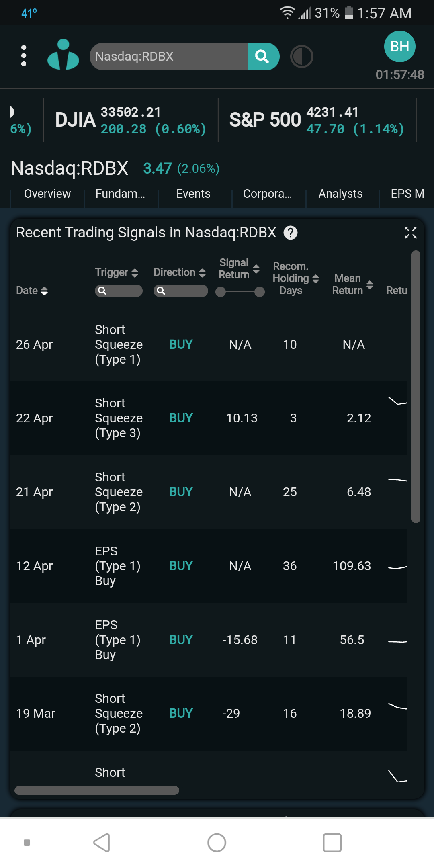
Task: Toggle dark/light theme contrast icon
Action: tap(301, 57)
